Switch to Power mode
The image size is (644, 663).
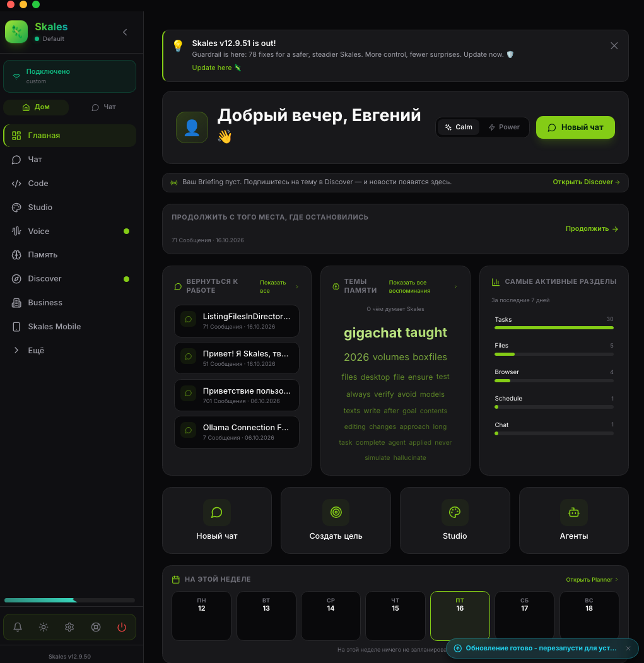(504, 127)
